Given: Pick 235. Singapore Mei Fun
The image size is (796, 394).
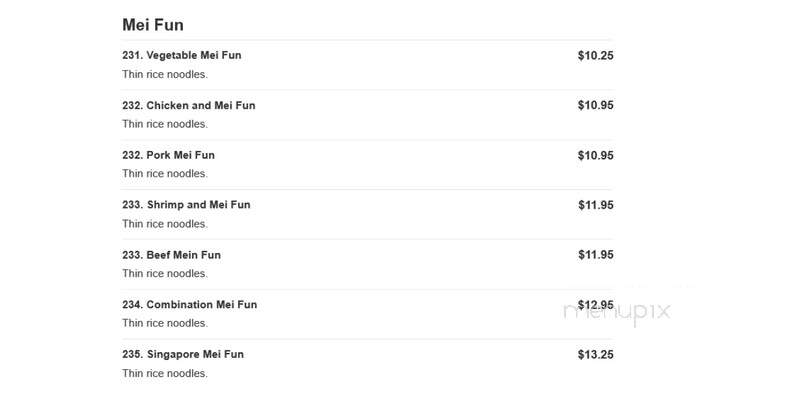Looking at the screenshot, I should [183, 354].
